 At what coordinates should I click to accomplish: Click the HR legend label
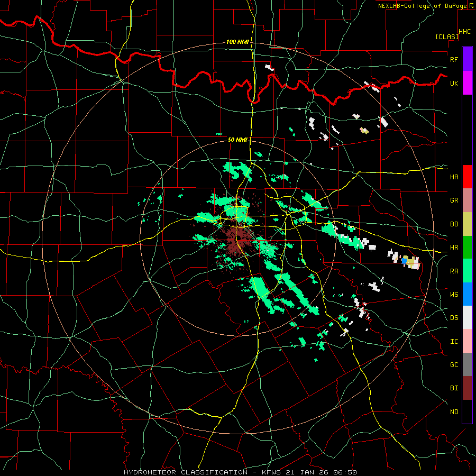(454, 248)
